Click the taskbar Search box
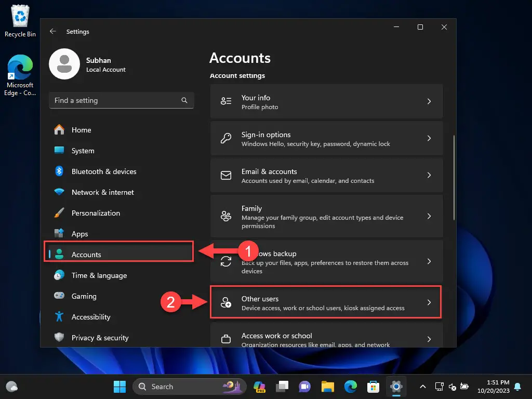The image size is (532, 399). 189,387
